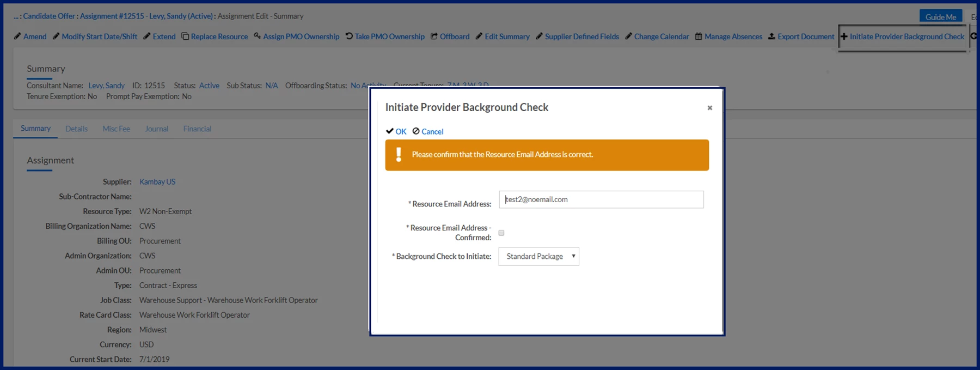Click the Extend toolbar link
The image size is (980, 370).
(164, 37)
